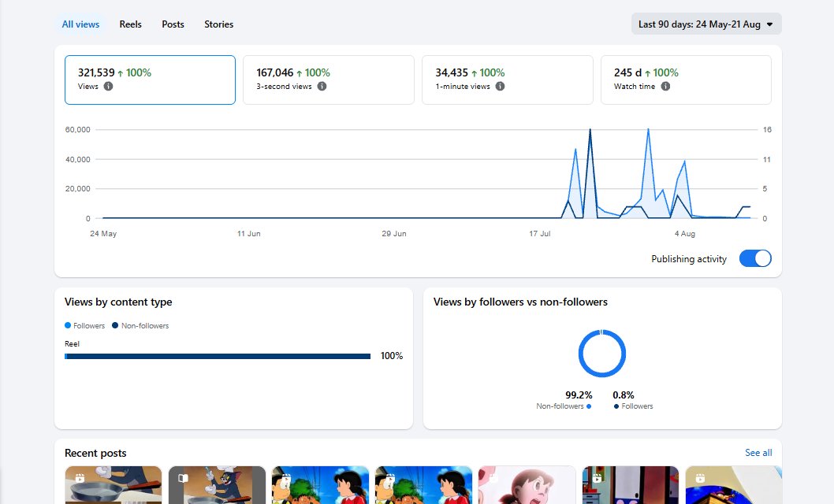
Task: Click the Recent posts heading
Action: [x=95, y=453]
